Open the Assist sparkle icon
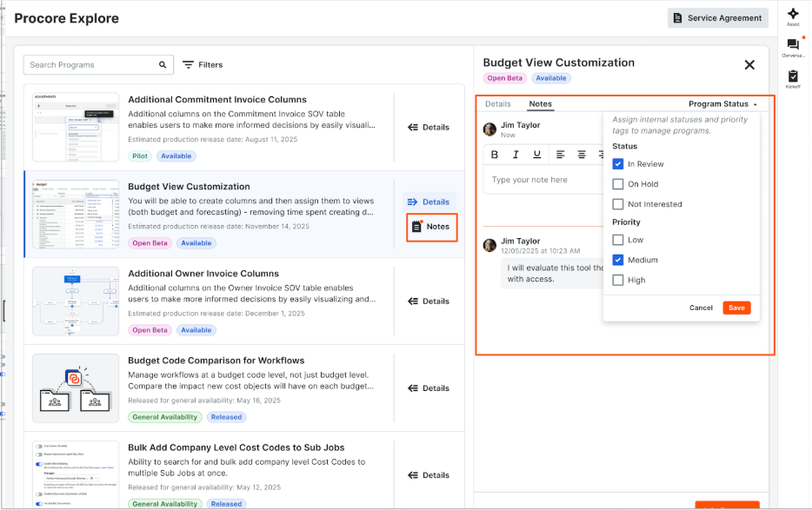 click(x=793, y=13)
